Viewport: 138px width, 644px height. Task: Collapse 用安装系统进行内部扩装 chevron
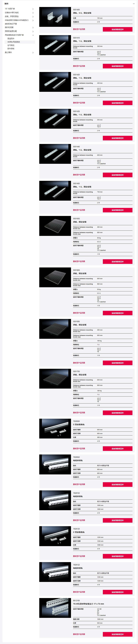[x=33, y=35]
